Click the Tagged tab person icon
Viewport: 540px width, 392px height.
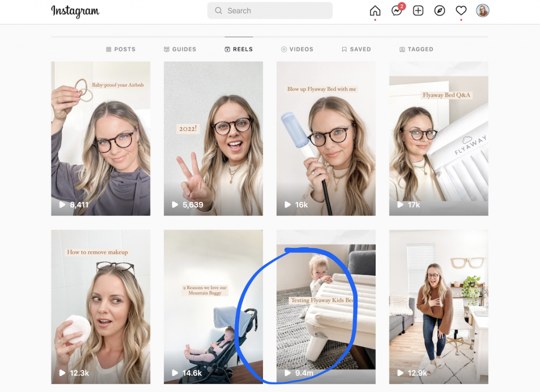pyautogui.click(x=402, y=50)
